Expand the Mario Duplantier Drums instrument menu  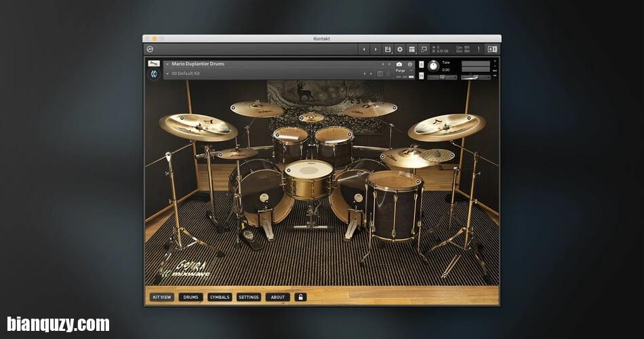(x=167, y=64)
